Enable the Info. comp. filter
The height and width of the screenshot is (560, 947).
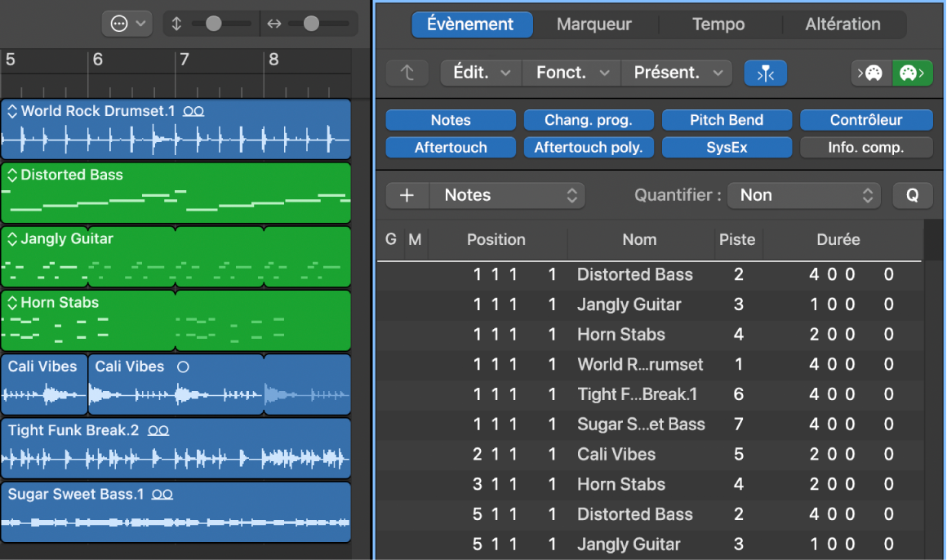tap(866, 148)
